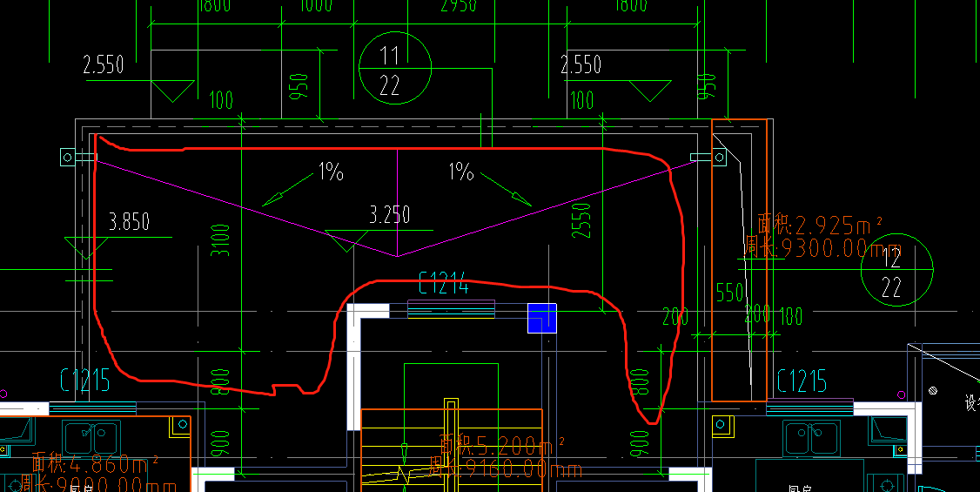Select the dimension text 550
Image resolution: width=980 pixels, height=492 pixels.
coord(729,292)
